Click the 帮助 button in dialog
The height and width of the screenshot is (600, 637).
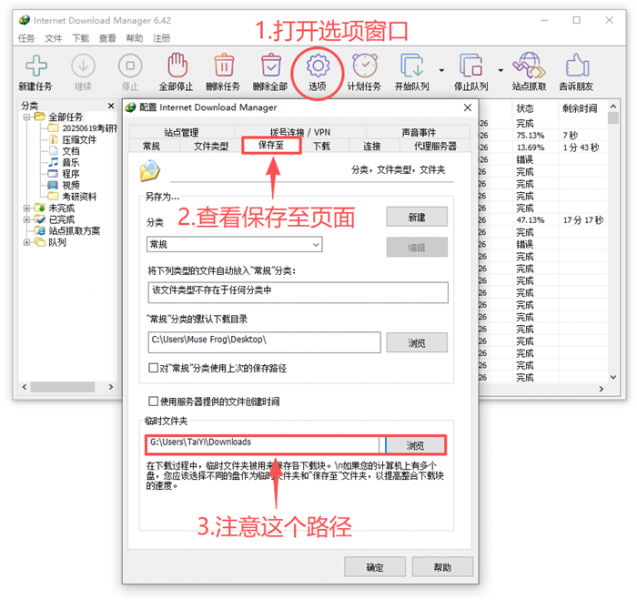442,567
